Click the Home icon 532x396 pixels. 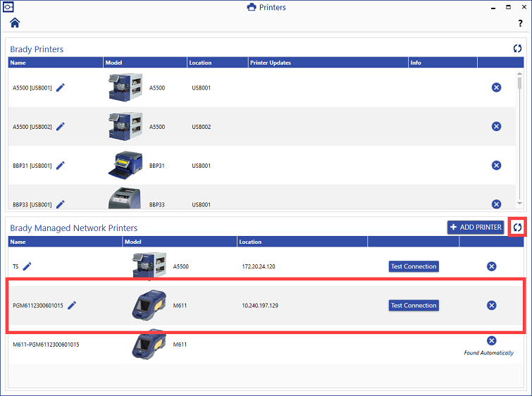[15, 23]
